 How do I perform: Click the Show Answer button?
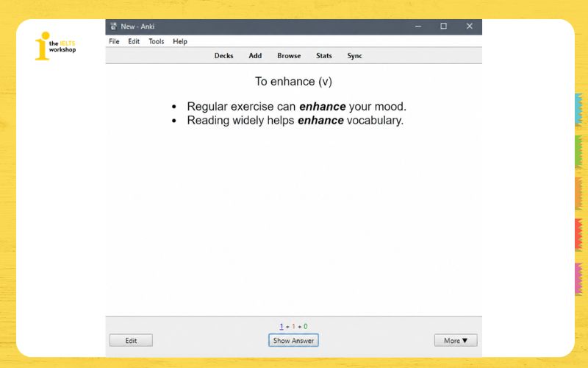click(x=293, y=340)
